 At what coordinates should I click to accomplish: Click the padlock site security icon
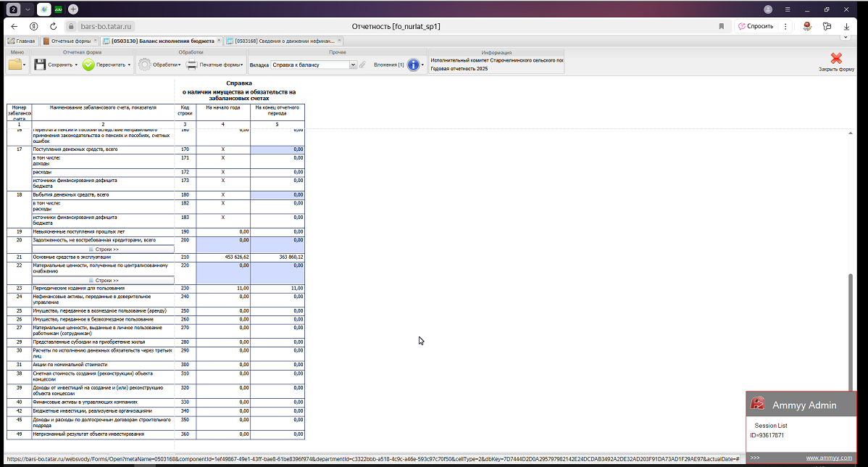pyautogui.click(x=71, y=26)
